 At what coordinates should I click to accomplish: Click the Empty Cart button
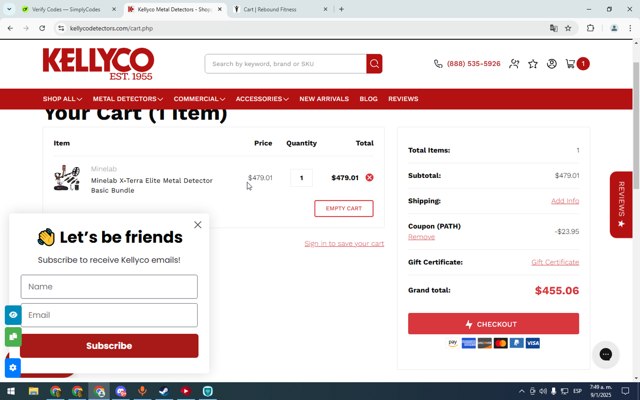coord(344,208)
